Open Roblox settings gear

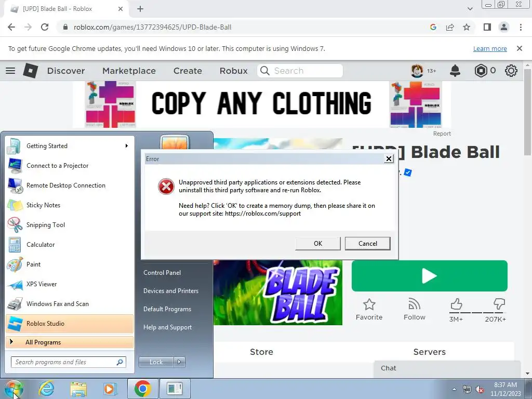(511, 71)
